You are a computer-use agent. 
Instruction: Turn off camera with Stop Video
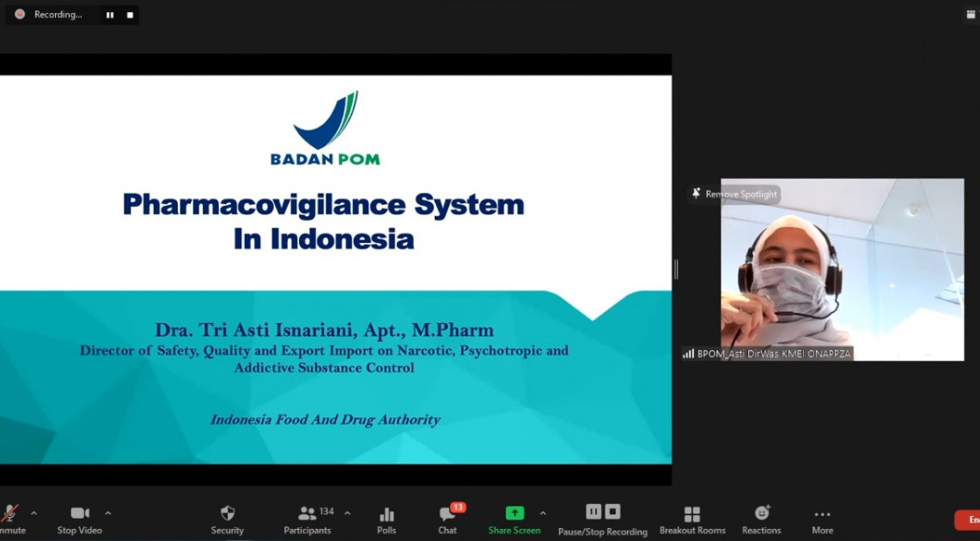79,519
